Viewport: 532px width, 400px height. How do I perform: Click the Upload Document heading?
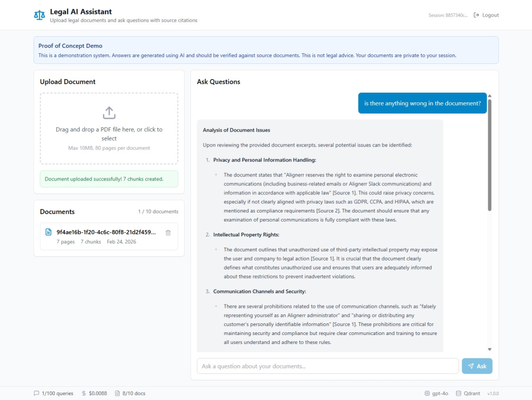[x=68, y=82]
